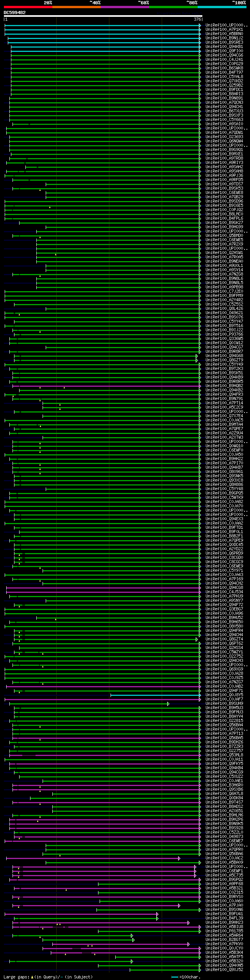Click the query name DC599482
Screen dimensions: 250x980
[15, 12]
